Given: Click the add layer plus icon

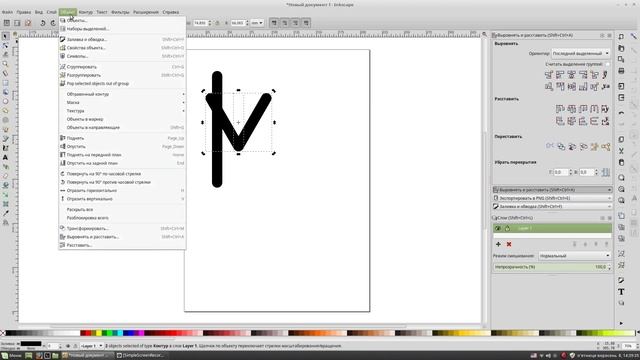Looking at the screenshot, I should [x=498, y=244].
